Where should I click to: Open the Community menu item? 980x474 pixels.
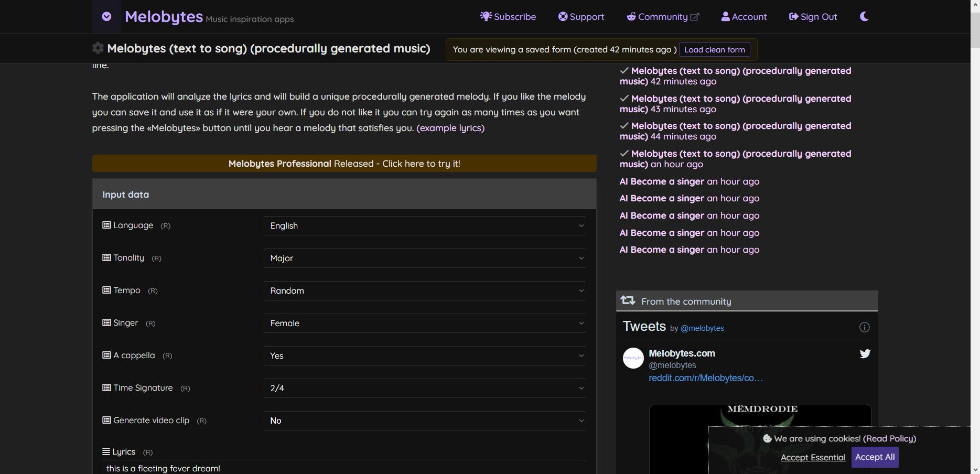pos(662,16)
